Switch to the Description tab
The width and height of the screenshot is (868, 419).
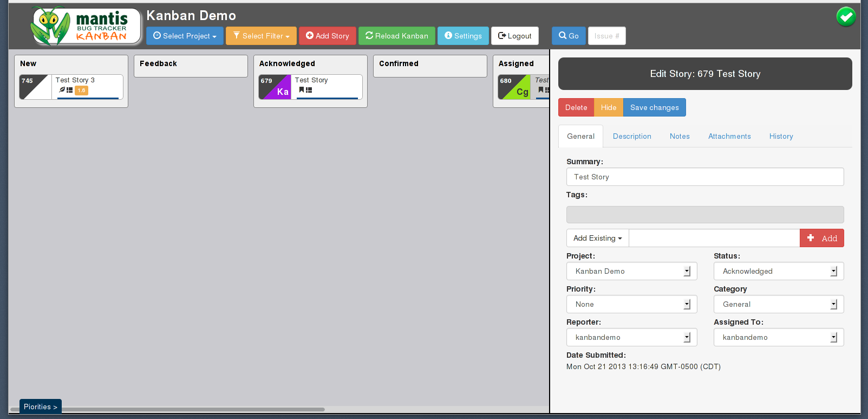coord(632,136)
